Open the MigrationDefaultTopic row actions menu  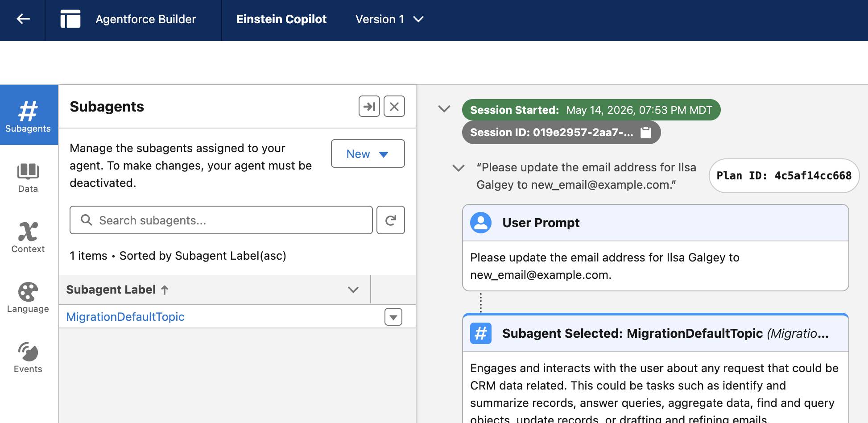point(393,317)
